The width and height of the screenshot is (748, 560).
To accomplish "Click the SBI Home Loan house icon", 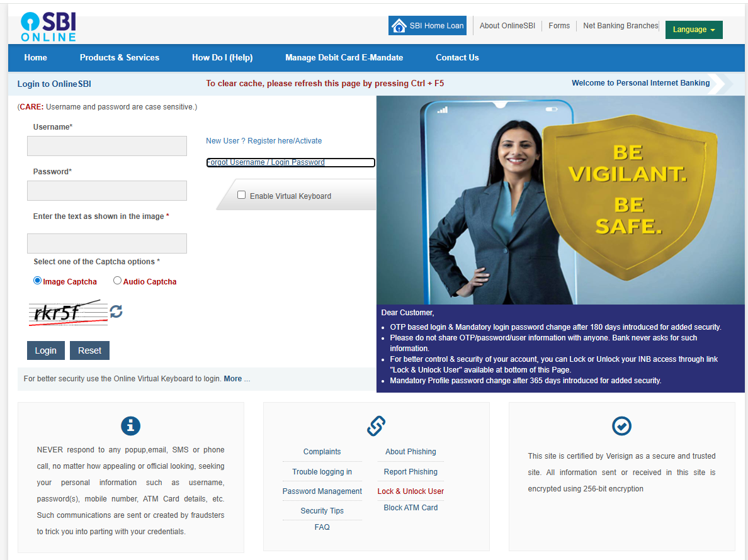I will [x=399, y=26].
